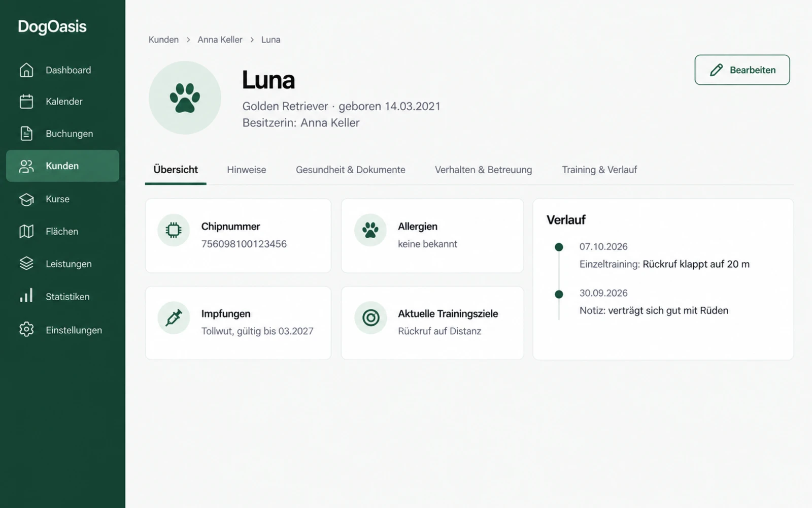Open Dashboard in the sidebar

tap(62, 70)
